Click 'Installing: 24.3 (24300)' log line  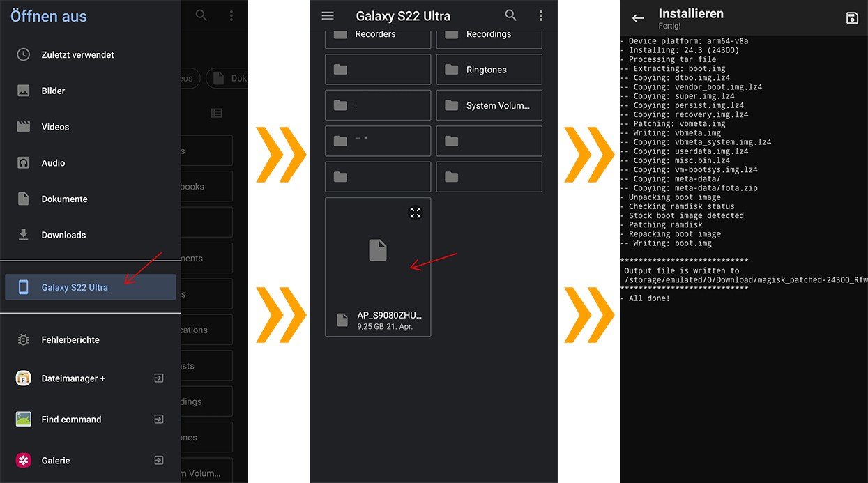[x=680, y=50]
